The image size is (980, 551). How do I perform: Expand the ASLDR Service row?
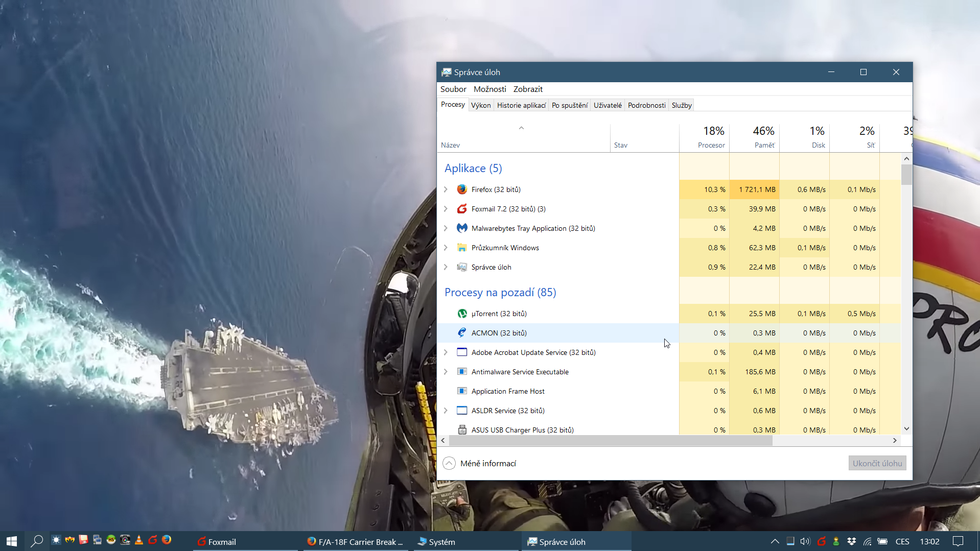[446, 411]
